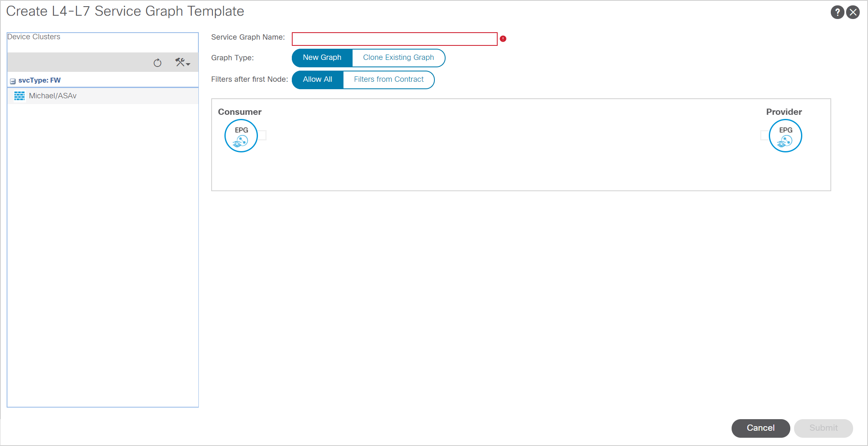This screenshot has height=446, width=868.
Task: Select the Michael/ASAv device cluster
Action: (x=103, y=96)
